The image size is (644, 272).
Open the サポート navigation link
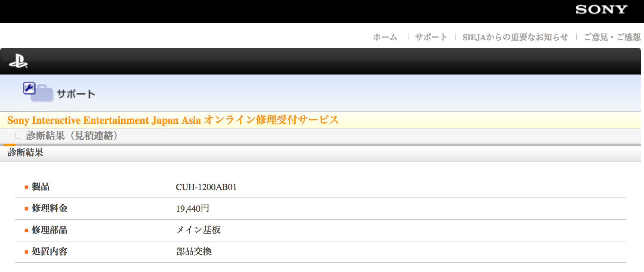[431, 37]
